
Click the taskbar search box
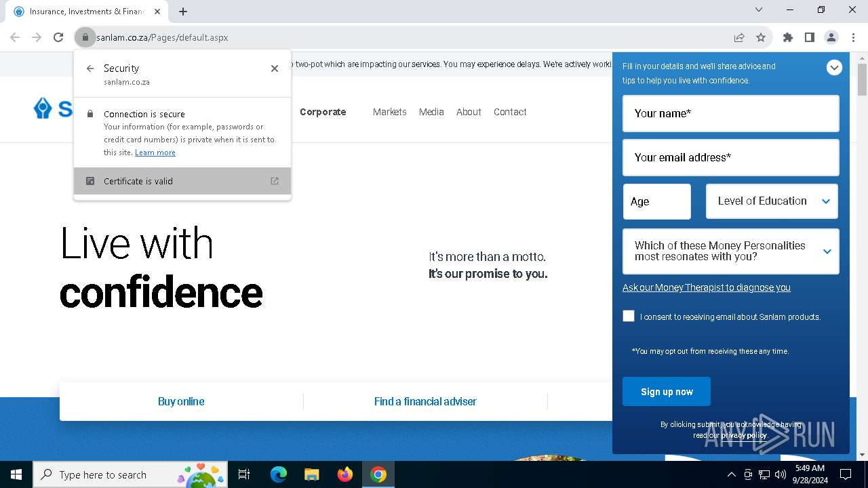point(130,474)
